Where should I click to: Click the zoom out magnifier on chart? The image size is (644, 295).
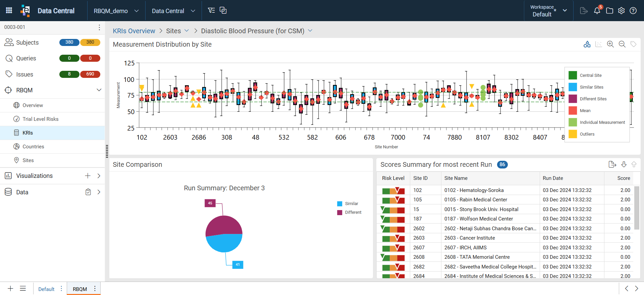pyautogui.click(x=622, y=44)
